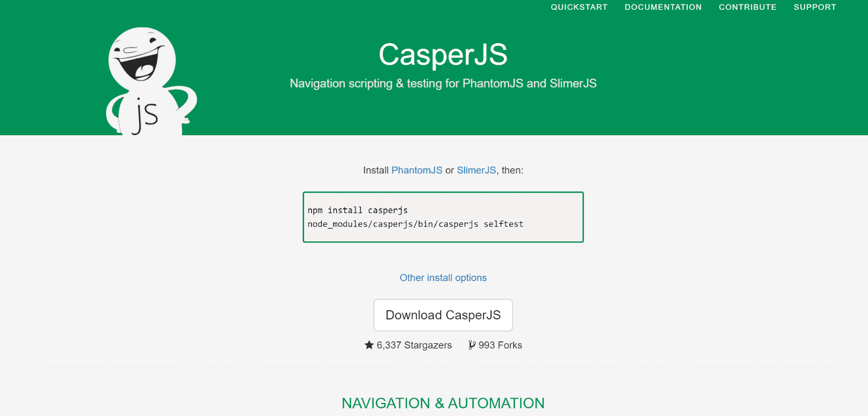Click the star icon beside Stargazers
Screen dimensions: 868x416
pos(369,345)
